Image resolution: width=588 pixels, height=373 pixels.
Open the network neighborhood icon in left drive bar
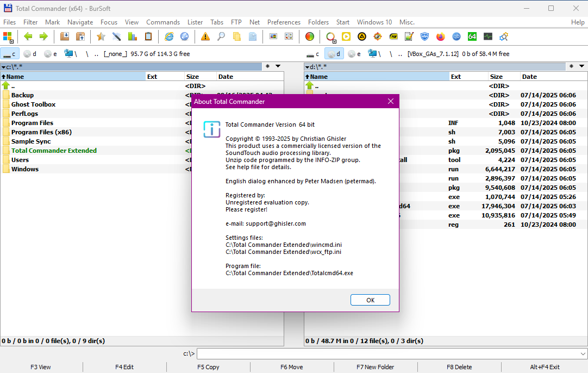(69, 54)
